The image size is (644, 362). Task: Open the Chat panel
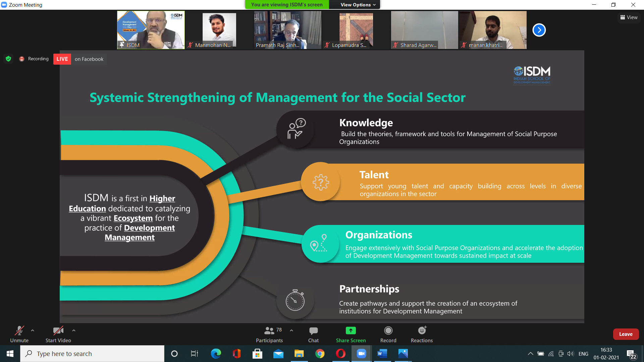[313, 334]
